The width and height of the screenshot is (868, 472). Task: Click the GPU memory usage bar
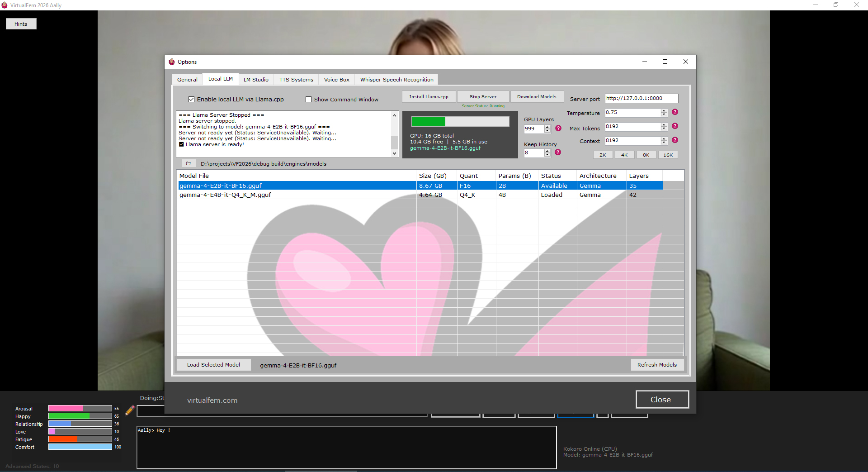coord(460,121)
